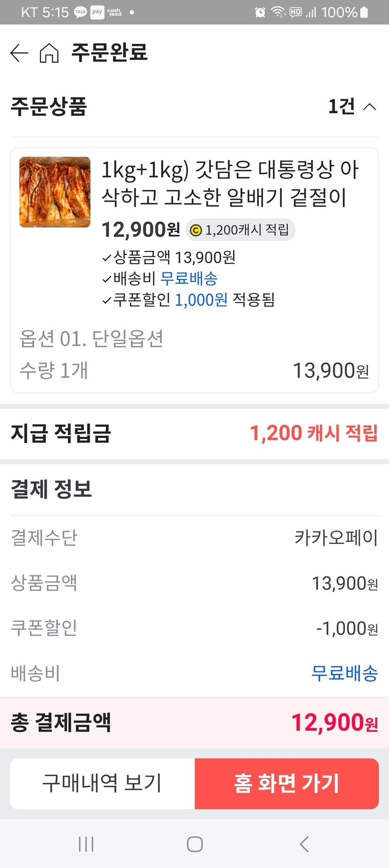The width and height of the screenshot is (389, 868).
Task: Tap 1,200 캐시 적립 reward amount
Action: click(313, 433)
